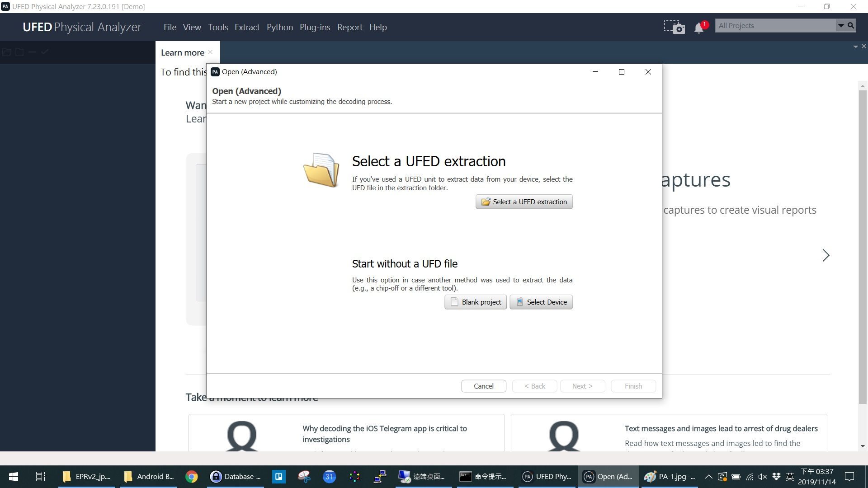Open Snipping Tool scissors icon in taskbar
The image size is (868, 488).
tap(304, 477)
